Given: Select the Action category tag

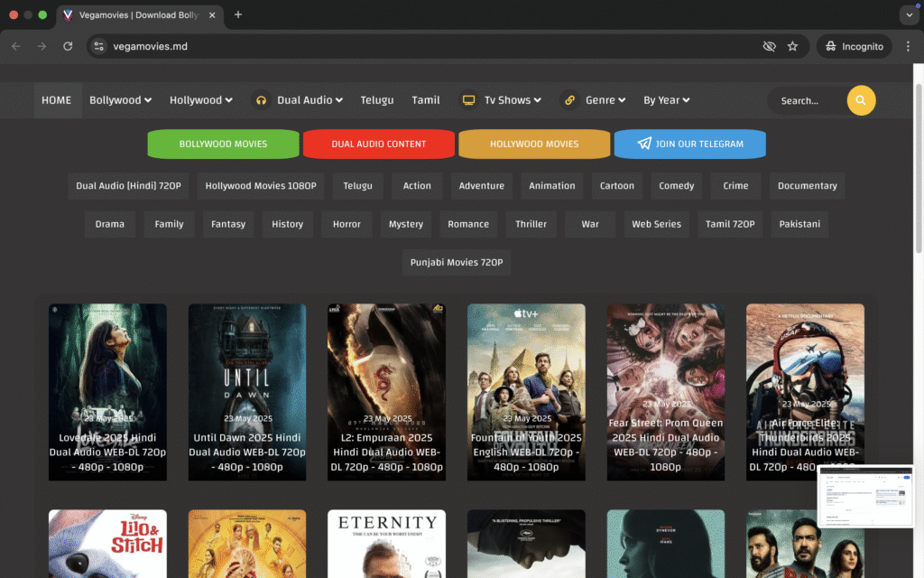Looking at the screenshot, I should (417, 186).
